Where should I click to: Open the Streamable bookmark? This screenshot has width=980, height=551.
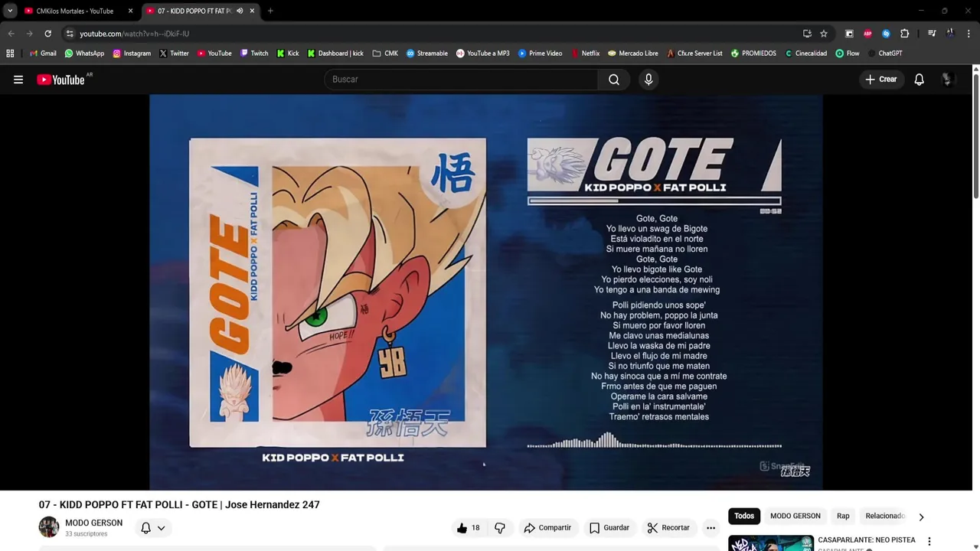coord(426,54)
